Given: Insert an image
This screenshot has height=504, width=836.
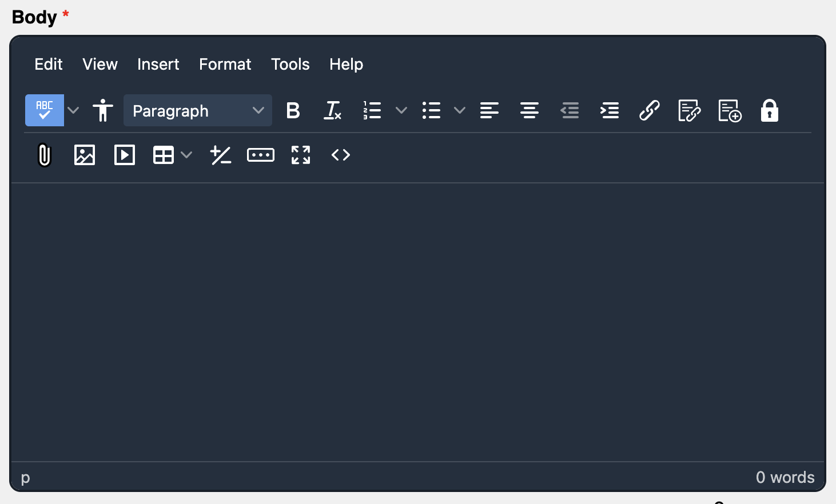Looking at the screenshot, I should click(84, 154).
